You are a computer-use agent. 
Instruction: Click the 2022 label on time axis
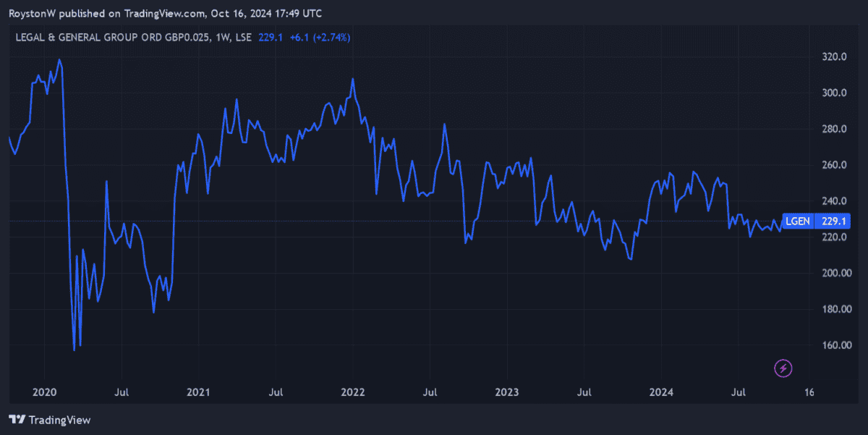352,392
